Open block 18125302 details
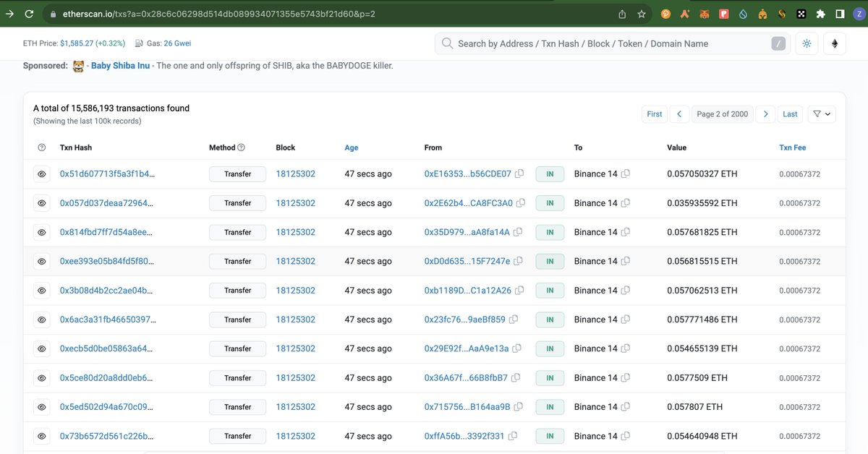This screenshot has height=454, width=868. pyautogui.click(x=296, y=174)
